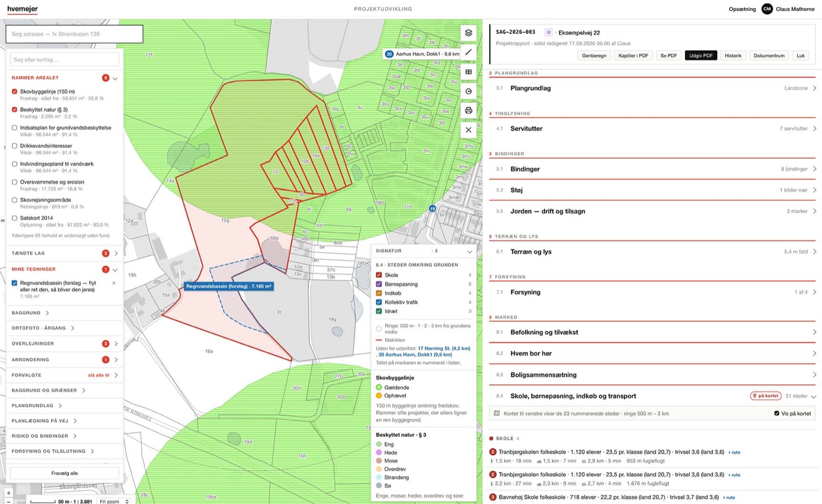Uncheck Beskyttet natur (§ 3) layer

pos(14,109)
